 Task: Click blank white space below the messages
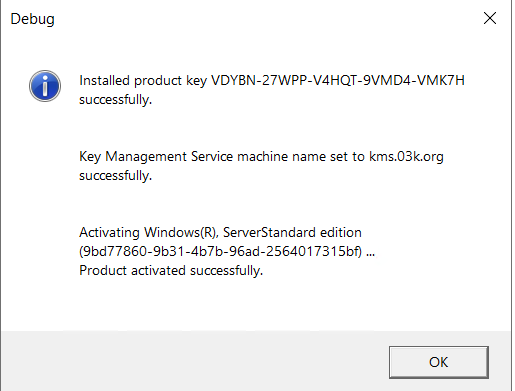click(253, 303)
